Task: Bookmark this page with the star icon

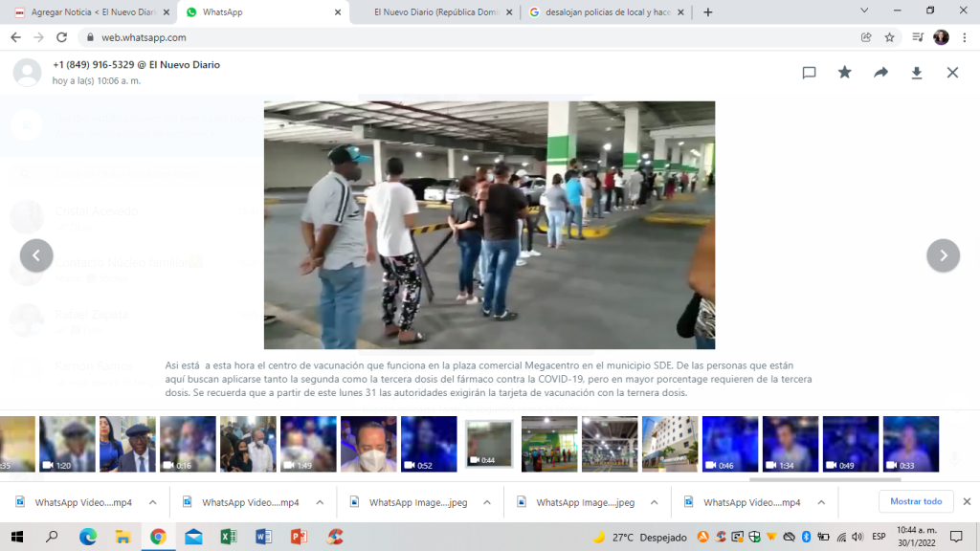Action: point(889,37)
